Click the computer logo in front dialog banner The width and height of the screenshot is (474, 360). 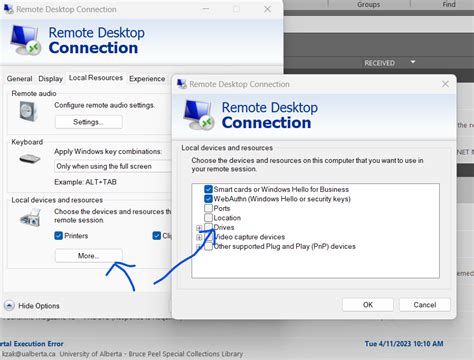click(x=198, y=115)
